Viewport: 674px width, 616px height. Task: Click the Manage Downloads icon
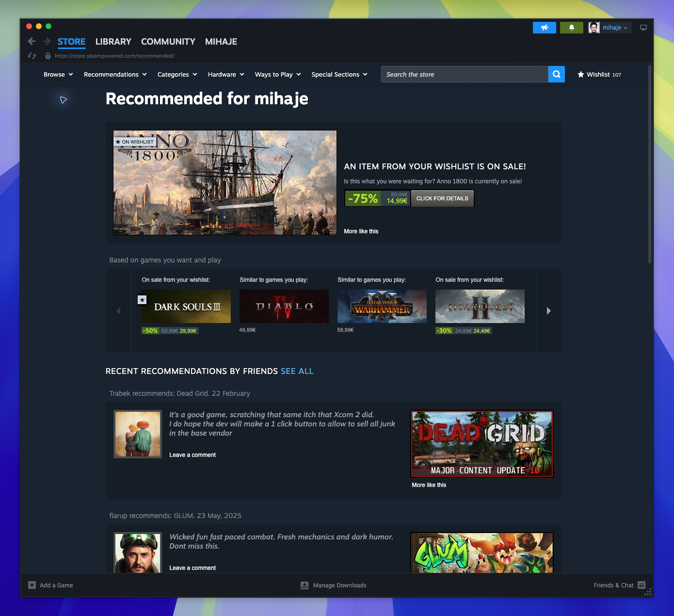(x=305, y=585)
